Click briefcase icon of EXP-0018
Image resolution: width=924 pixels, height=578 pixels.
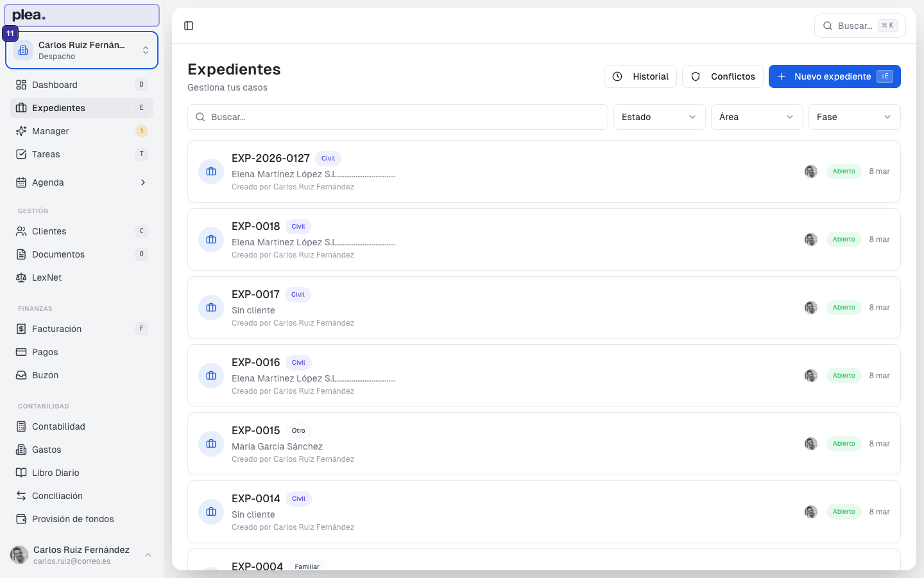211,240
